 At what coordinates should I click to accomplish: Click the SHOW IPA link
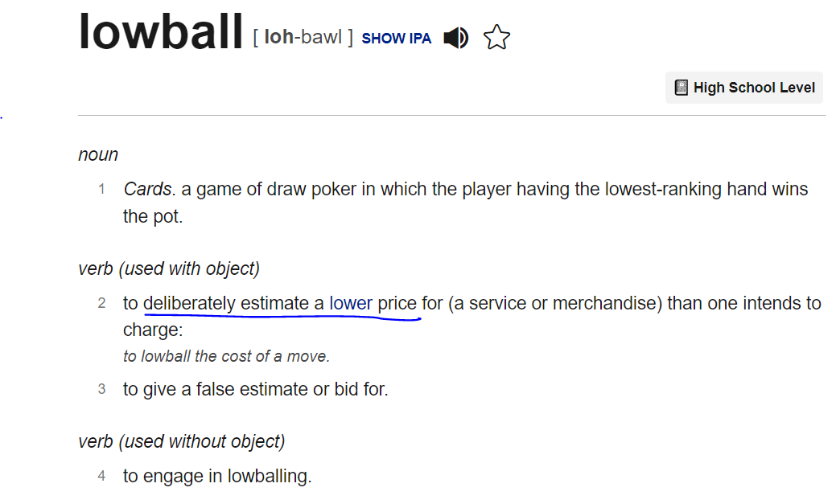tap(397, 39)
